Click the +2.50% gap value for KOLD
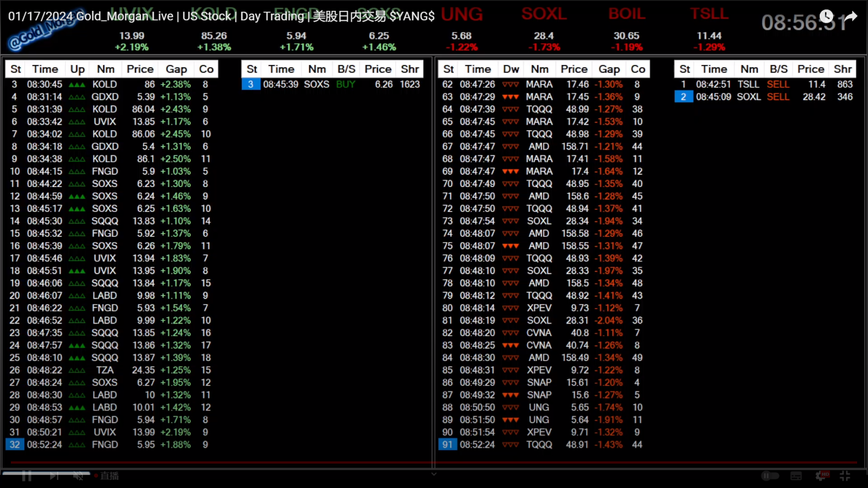Viewport: 868px width, 488px height. coord(176,159)
